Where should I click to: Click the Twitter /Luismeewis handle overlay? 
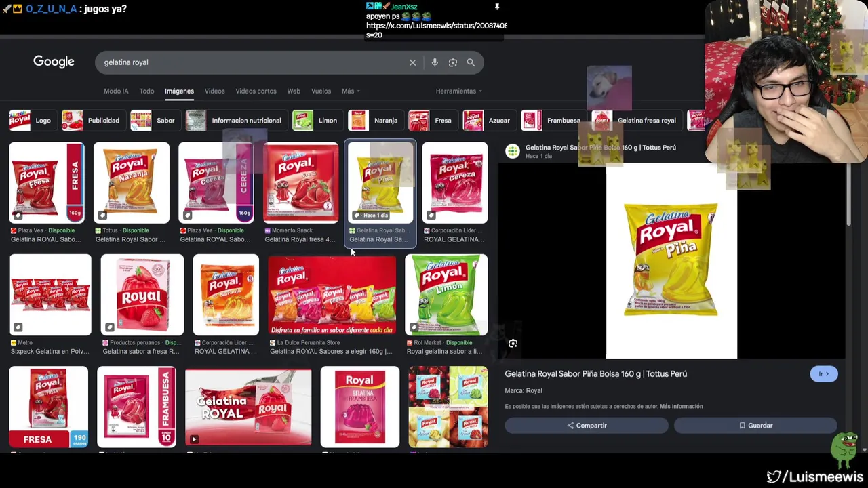pyautogui.click(x=815, y=476)
